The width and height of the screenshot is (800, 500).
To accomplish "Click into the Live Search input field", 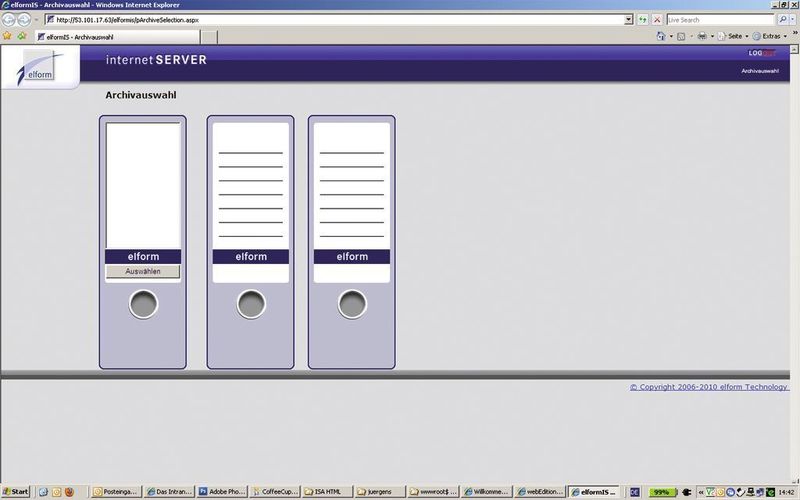I will 719,19.
